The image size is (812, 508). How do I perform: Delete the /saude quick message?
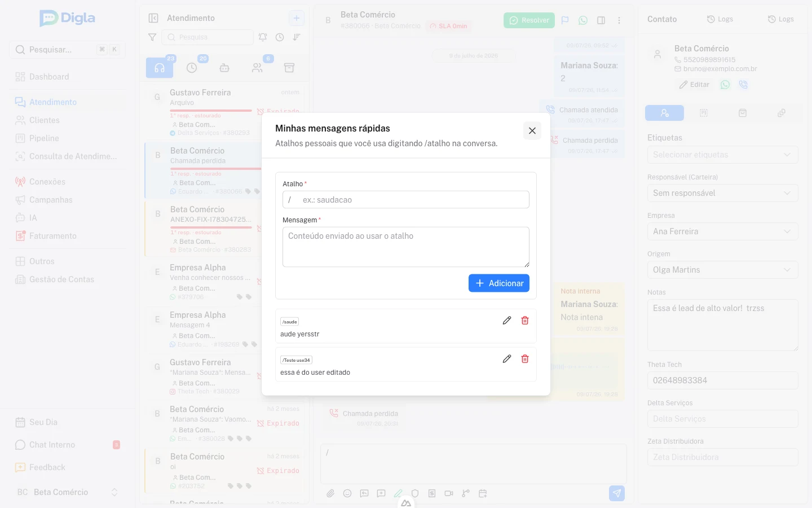pos(525,321)
